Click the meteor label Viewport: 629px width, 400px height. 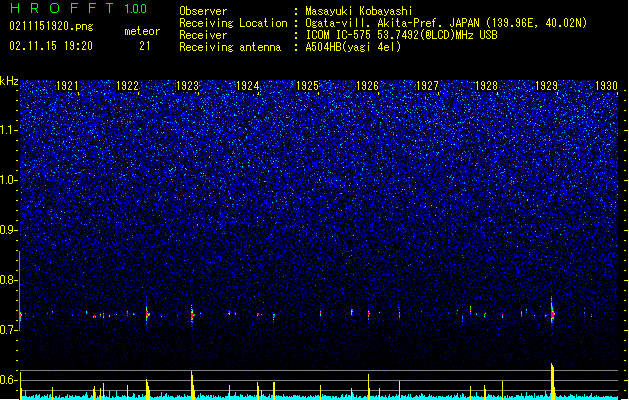[142, 31]
